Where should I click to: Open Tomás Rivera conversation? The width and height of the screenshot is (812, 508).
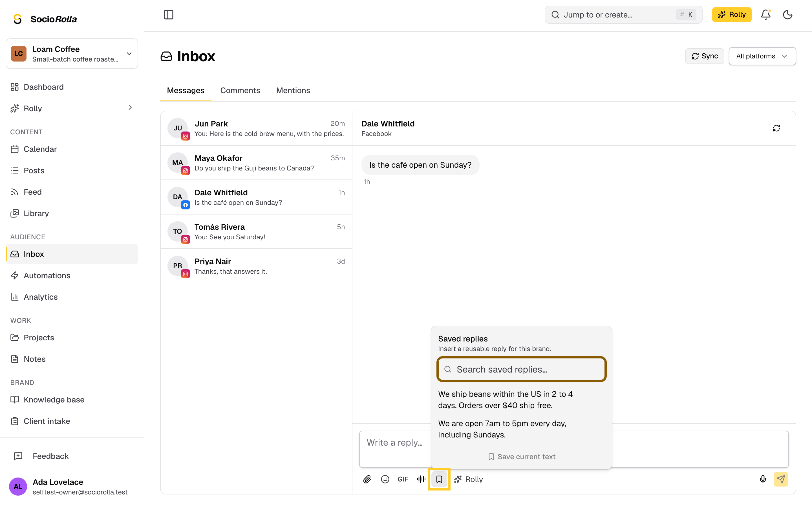point(256,232)
